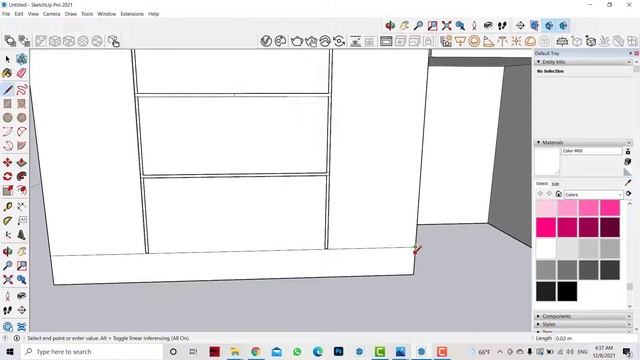Open the File menu
640x360 pixels.
(6, 14)
